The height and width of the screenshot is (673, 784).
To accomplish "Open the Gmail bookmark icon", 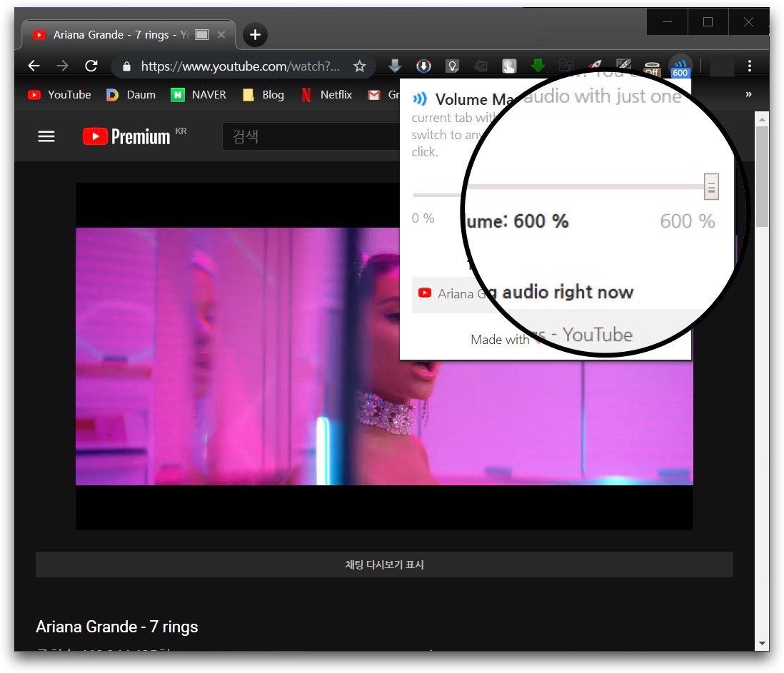I will pyautogui.click(x=374, y=95).
